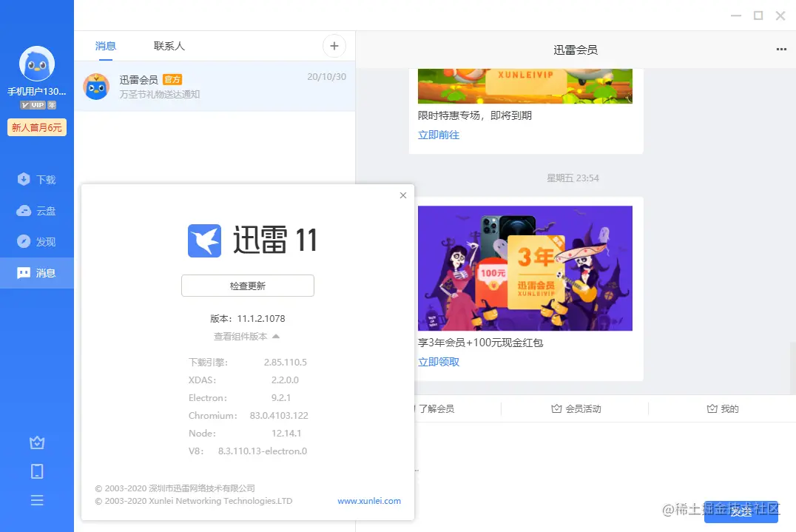The width and height of the screenshot is (796, 532).
Task: Click the 迅雷会员 bird avatar in the message list
Action: tap(96, 87)
